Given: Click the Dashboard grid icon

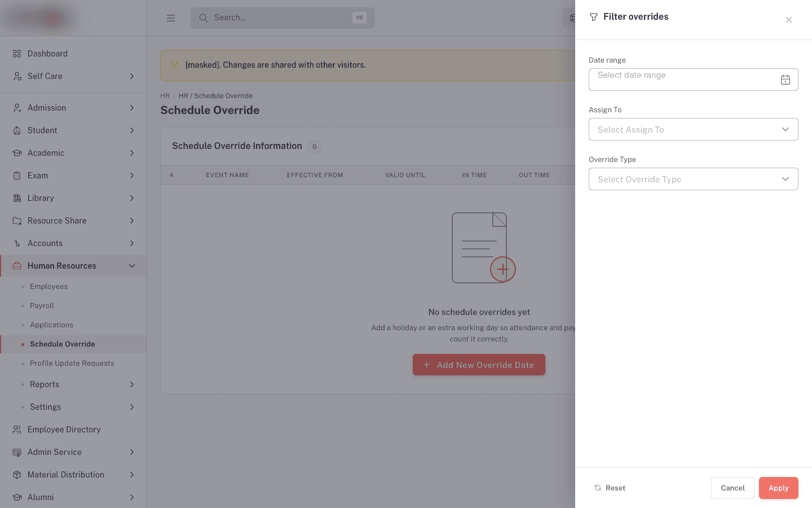Looking at the screenshot, I should tap(17, 54).
